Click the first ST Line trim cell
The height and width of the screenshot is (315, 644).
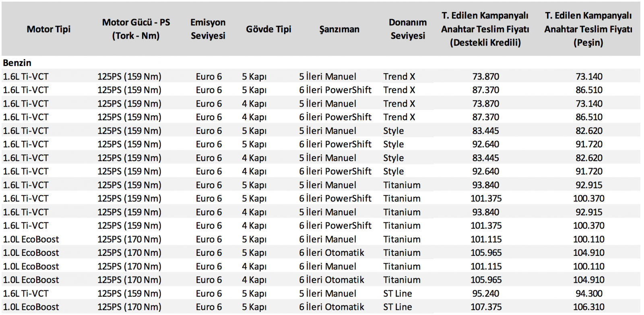pyautogui.click(x=398, y=294)
